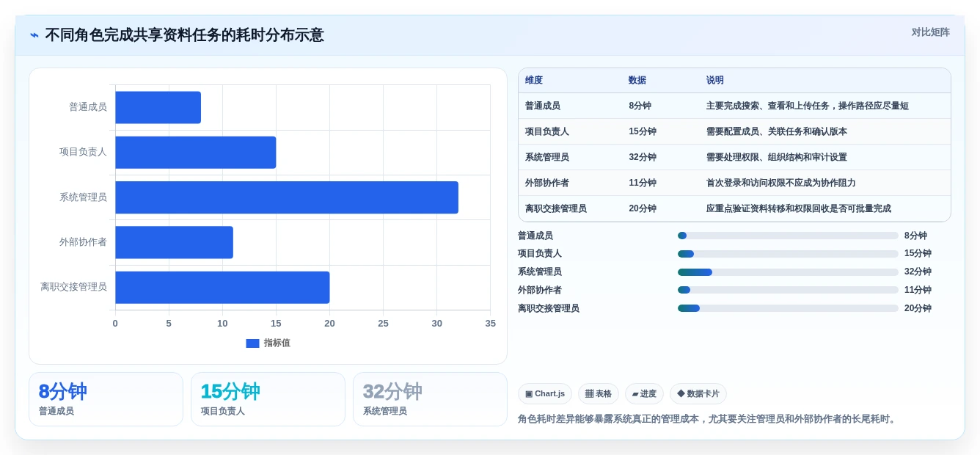Click the x-axis tick label 20
Viewport: 980px width, 455px height.
tap(329, 324)
